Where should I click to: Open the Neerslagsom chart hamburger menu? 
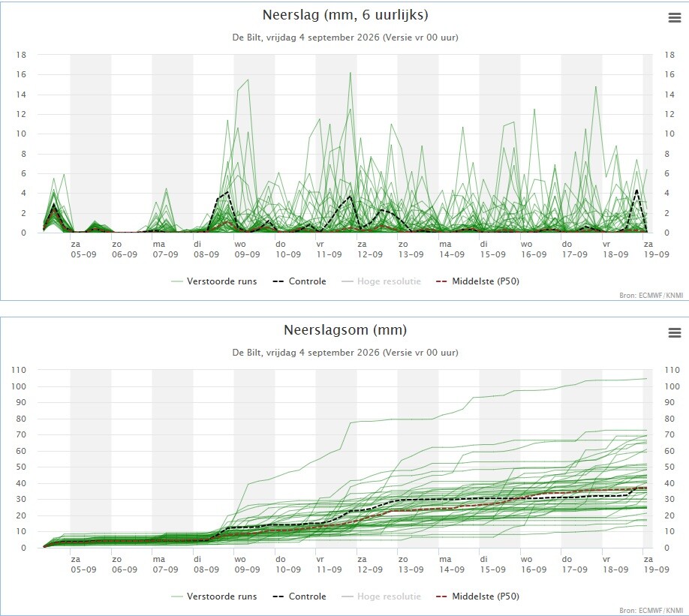click(675, 332)
